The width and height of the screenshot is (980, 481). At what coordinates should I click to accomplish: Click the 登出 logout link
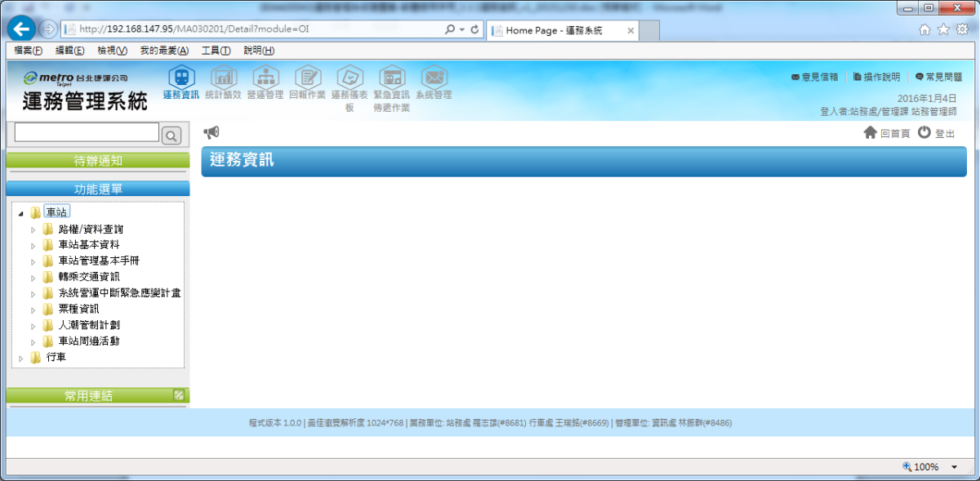[x=936, y=133]
